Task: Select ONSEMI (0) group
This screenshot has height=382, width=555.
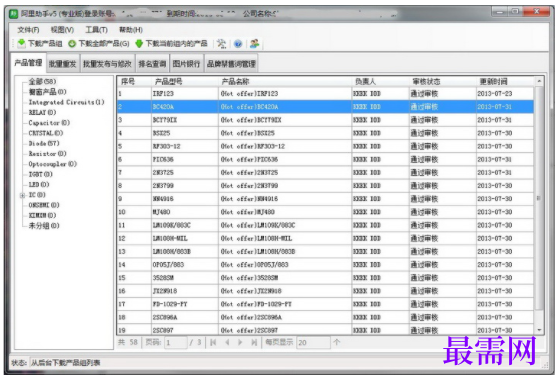Action: coord(44,205)
